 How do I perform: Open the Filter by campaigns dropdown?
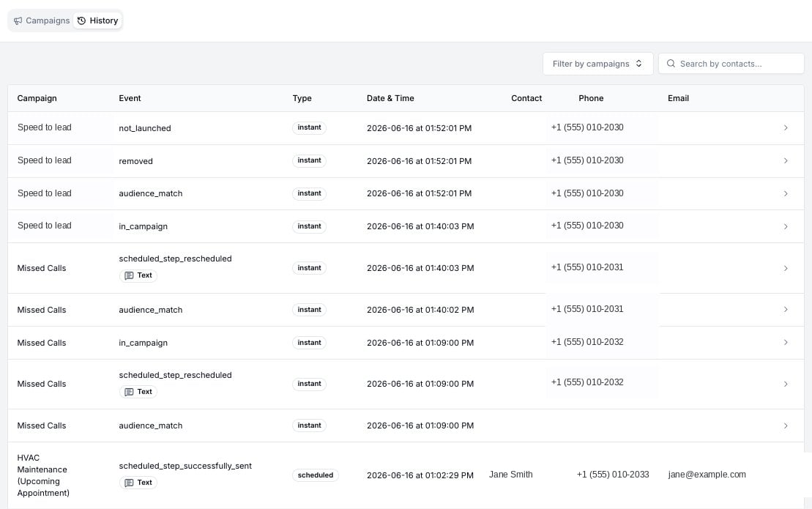pos(597,64)
